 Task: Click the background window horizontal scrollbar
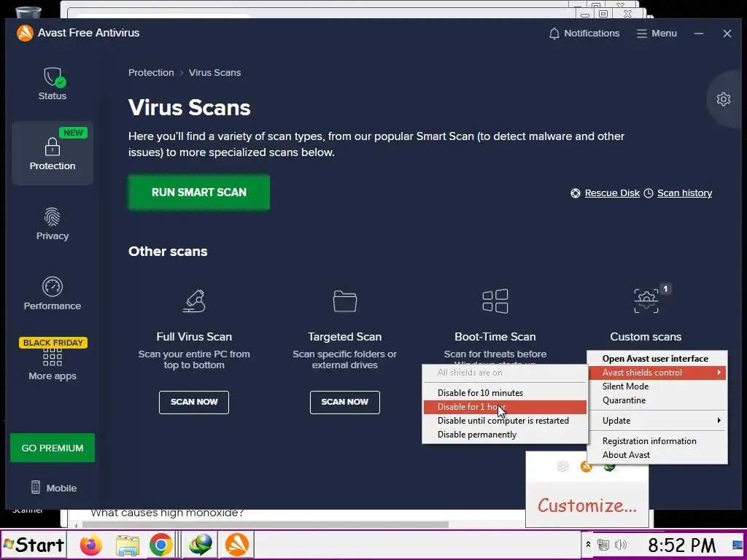[x=266, y=525]
